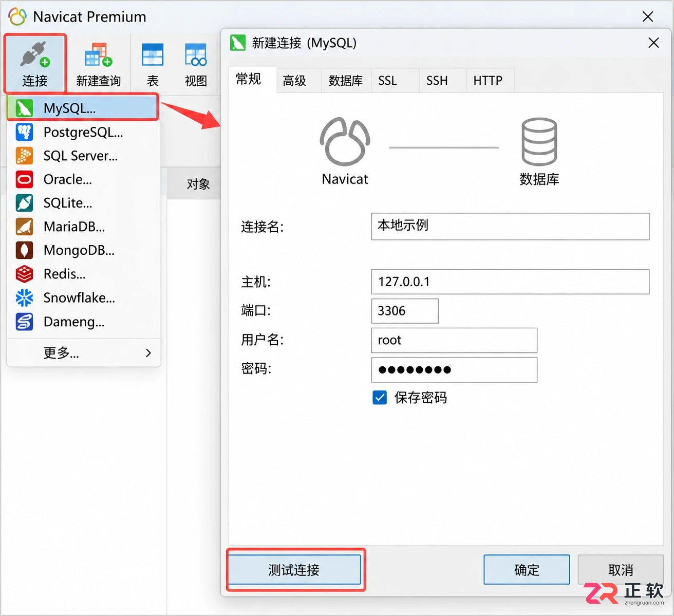Select the Oracle red icon

(24, 179)
